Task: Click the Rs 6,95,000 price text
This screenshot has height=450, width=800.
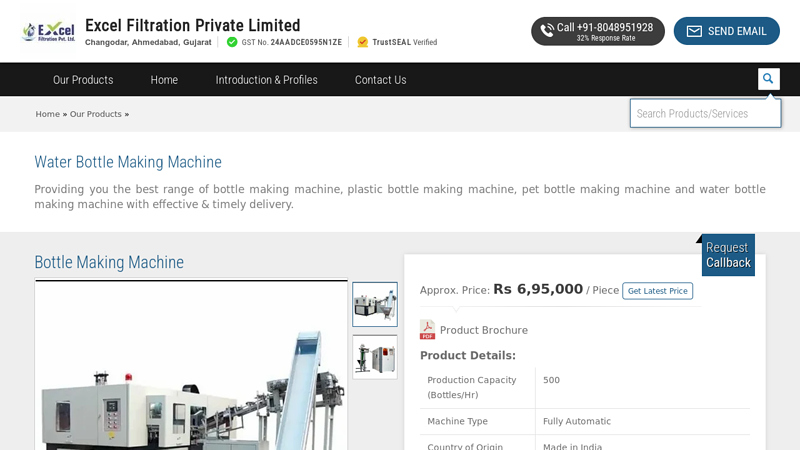Action: 538,289
